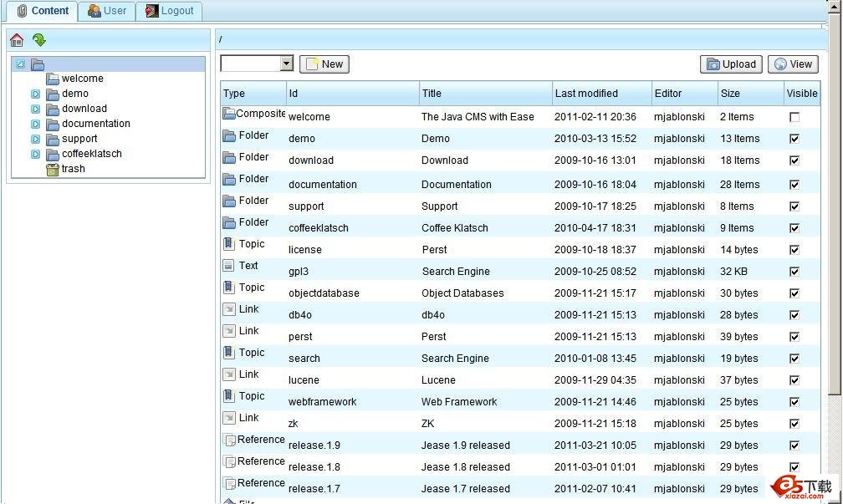
Task: Click the Link icon of db4o row
Action: tap(228, 309)
